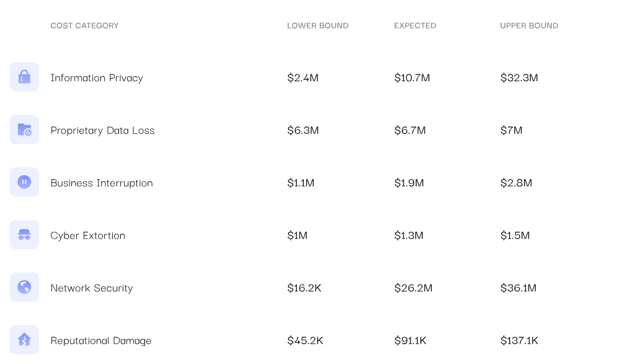Viewport: 620px width, 364px height.
Task: Sort by the Upper Bound column header
Action: [529, 25]
